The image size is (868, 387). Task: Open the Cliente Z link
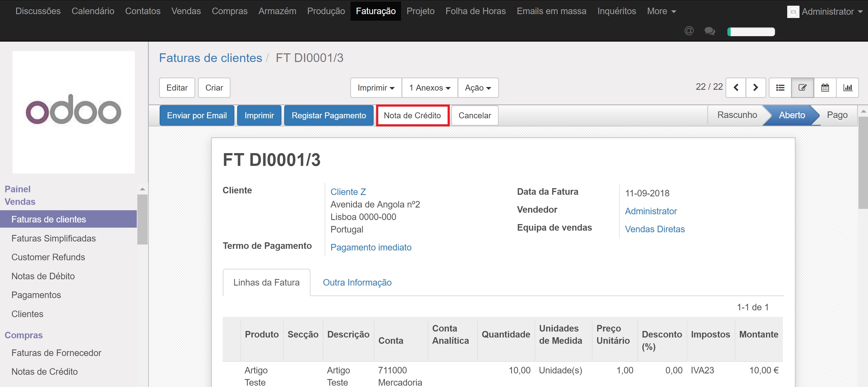click(348, 191)
